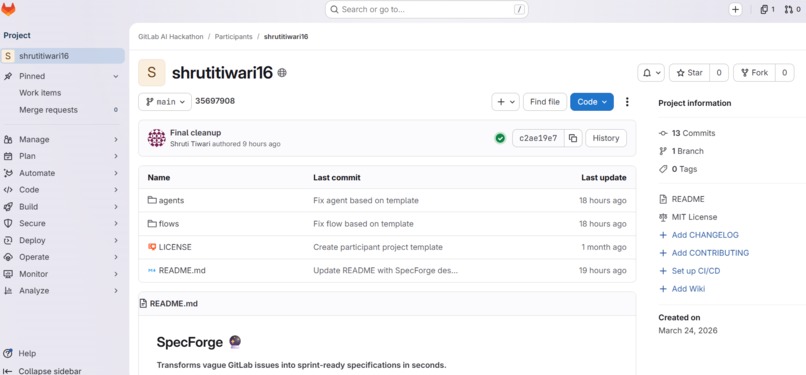Image resolution: width=806 pixels, height=375 pixels.
Task: Open the Operate sidebar menu
Action: point(63,257)
